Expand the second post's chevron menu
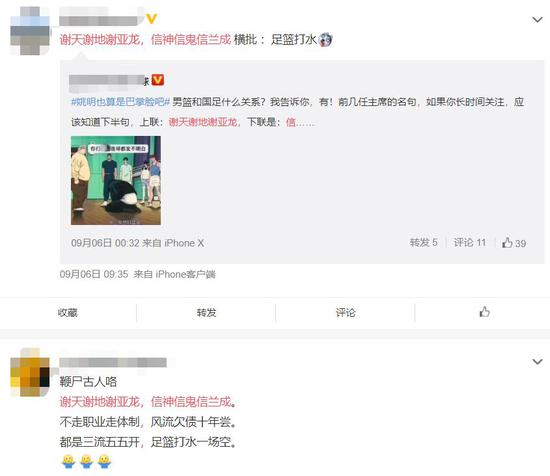The width and height of the screenshot is (550, 476). point(537,361)
